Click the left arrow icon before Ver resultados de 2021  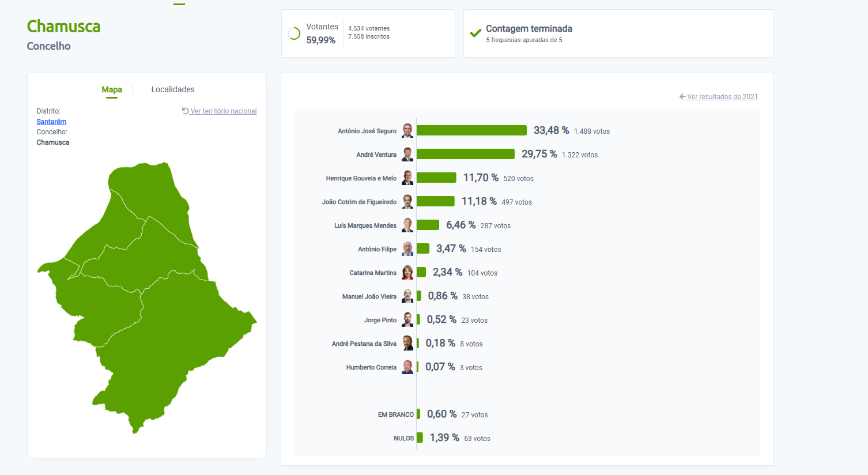point(682,97)
